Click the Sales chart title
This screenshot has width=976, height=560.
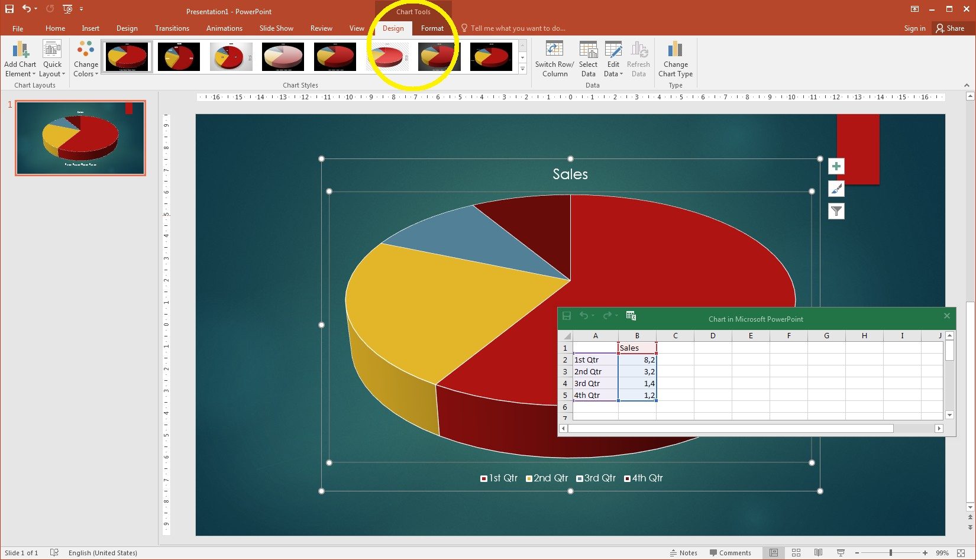pos(570,174)
